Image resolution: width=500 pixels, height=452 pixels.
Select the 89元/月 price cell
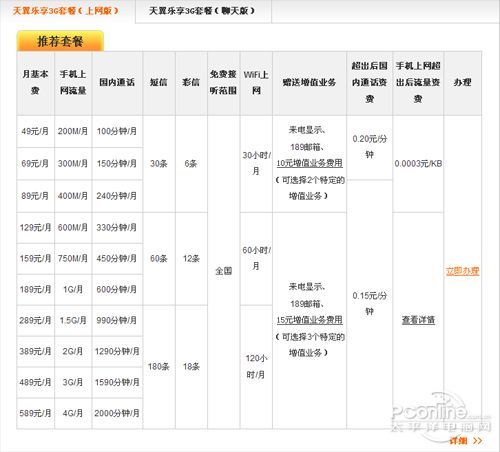pyautogui.click(x=35, y=196)
